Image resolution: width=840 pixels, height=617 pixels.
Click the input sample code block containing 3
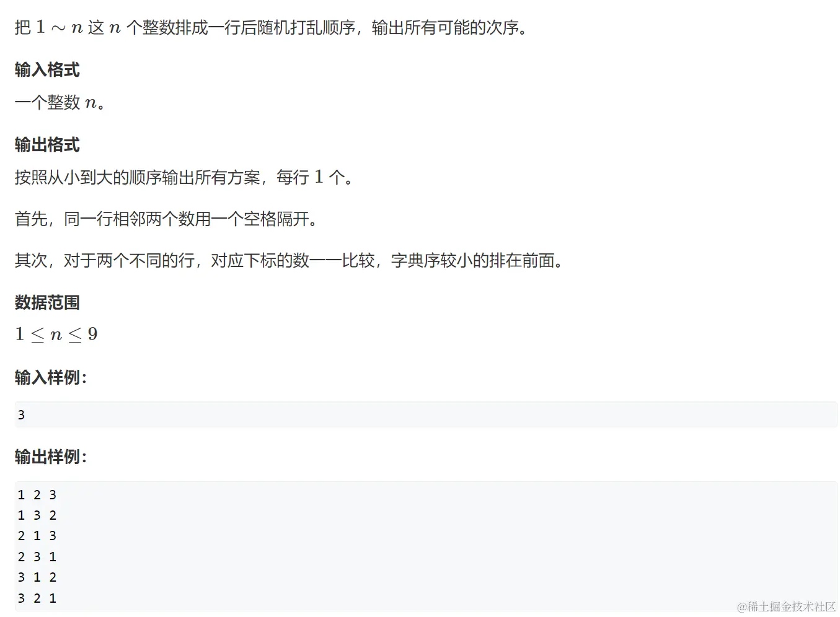tap(426, 414)
